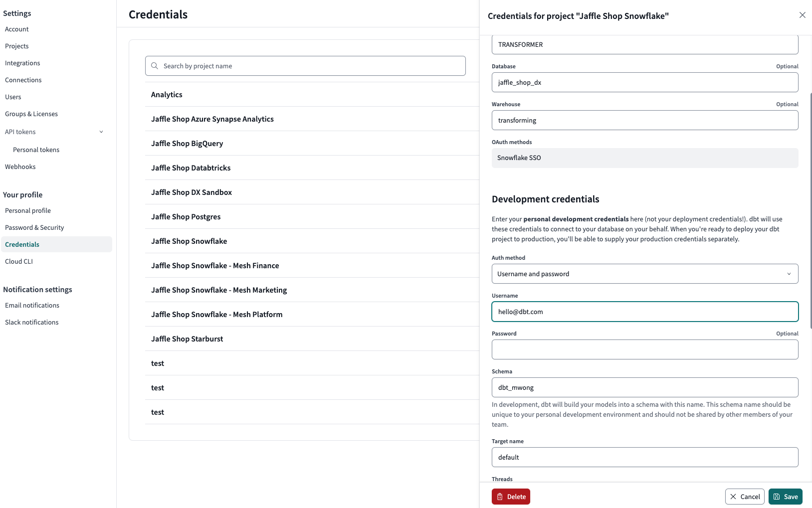Open Email notifications settings
812x508 pixels.
point(32,305)
